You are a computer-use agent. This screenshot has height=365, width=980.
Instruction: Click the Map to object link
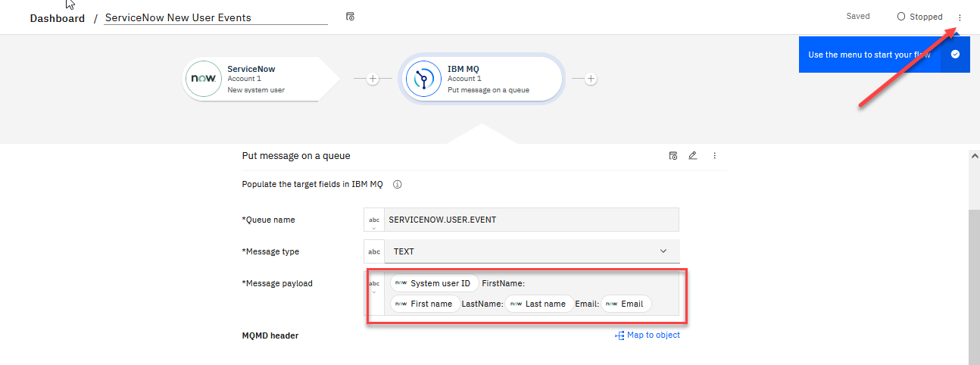[648, 335]
